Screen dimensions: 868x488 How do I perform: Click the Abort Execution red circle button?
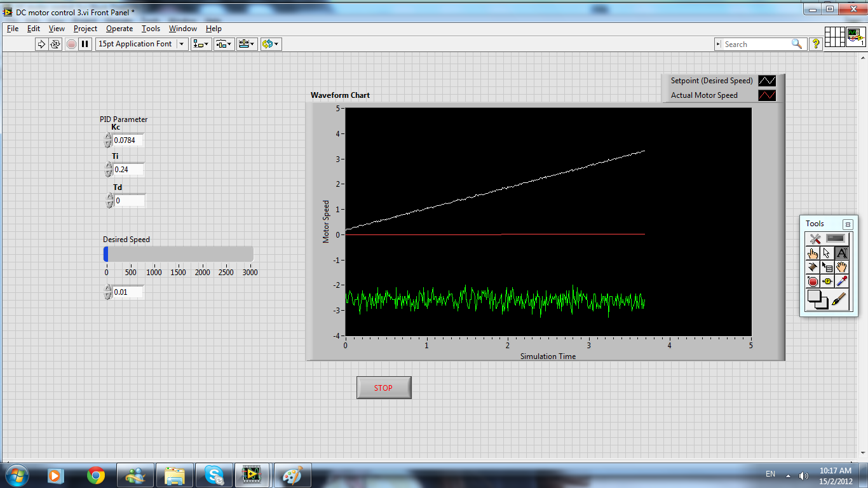[71, 44]
